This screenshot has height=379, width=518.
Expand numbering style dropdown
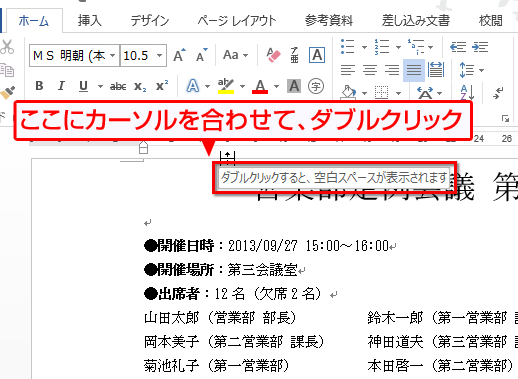(x=398, y=47)
